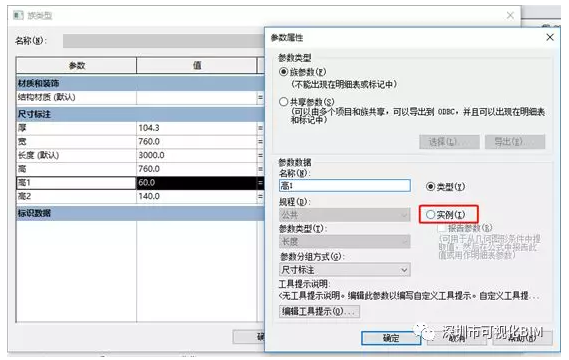Select the 长度 (默认) parameter cell

point(77,155)
